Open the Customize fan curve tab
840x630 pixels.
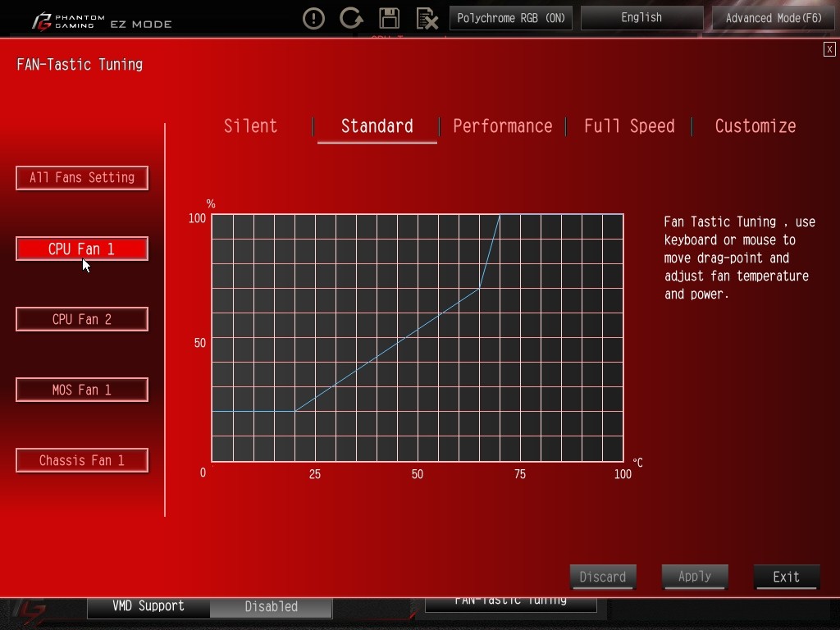pyautogui.click(x=755, y=126)
